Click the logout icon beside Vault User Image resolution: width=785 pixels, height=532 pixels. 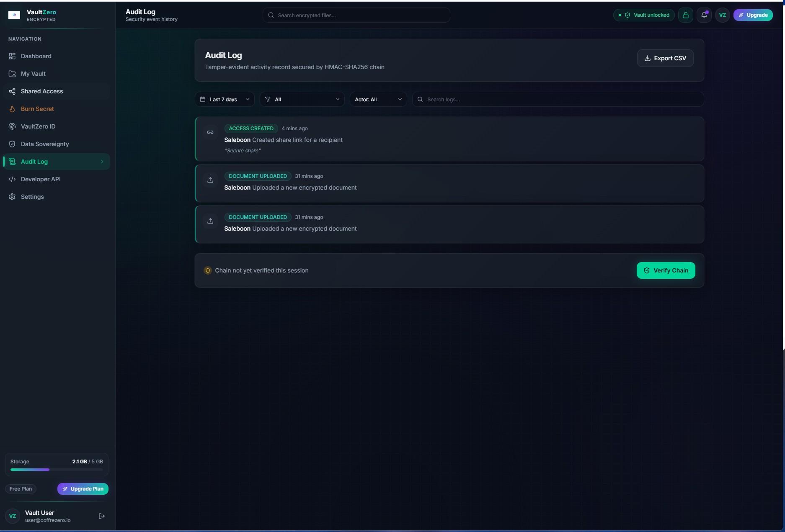click(x=101, y=516)
